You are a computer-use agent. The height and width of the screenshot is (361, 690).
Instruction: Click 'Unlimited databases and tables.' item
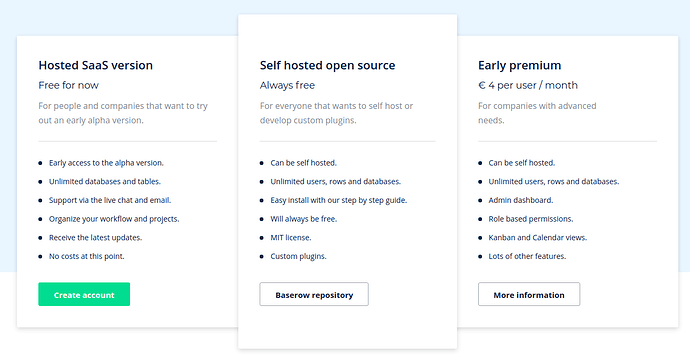tap(105, 181)
